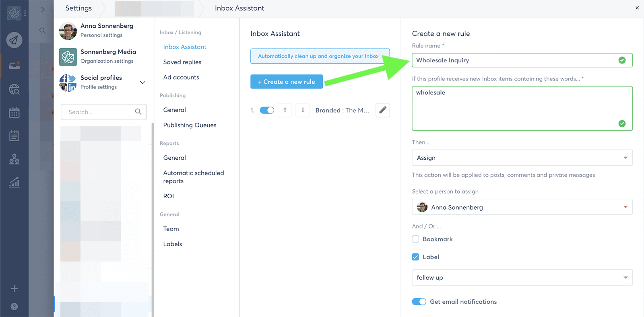
Task: Check the Bookmark checkbox
Action: coord(415,239)
